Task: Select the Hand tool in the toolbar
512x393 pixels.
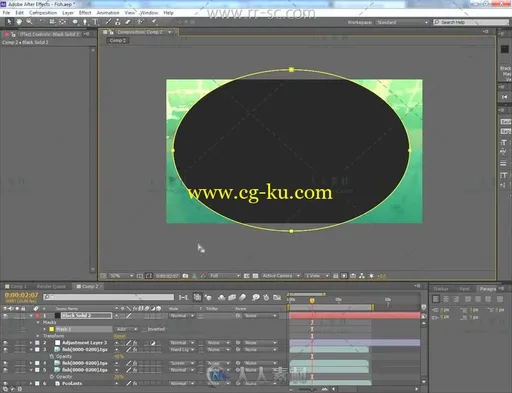Action: 19,22
